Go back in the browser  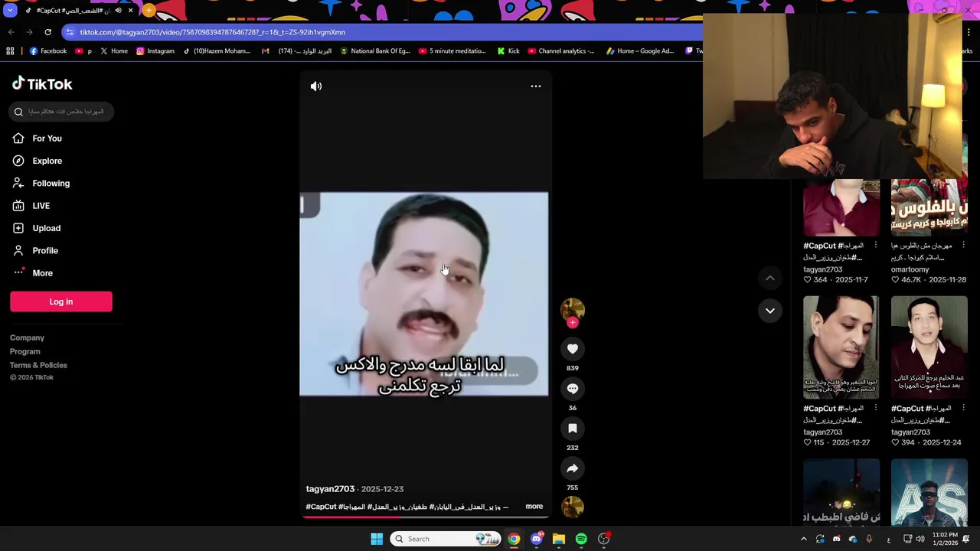(x=11, y=32)
